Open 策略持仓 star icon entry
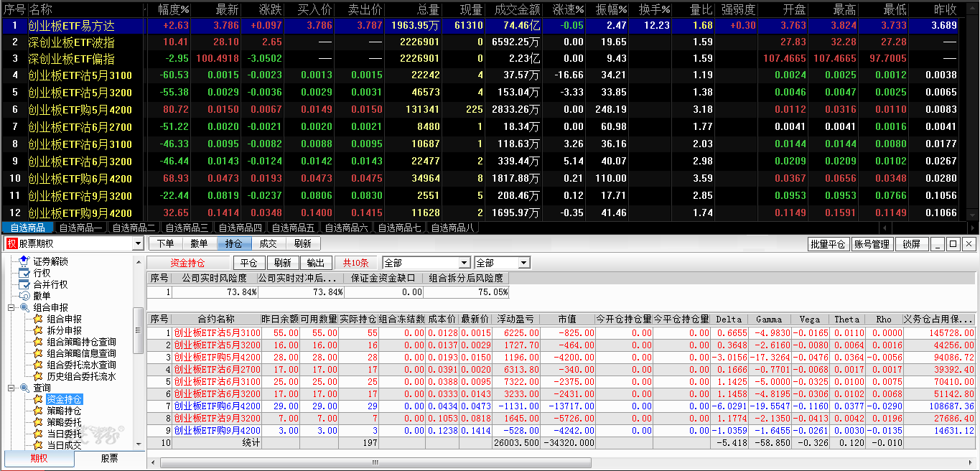The width and height of the screenshot is (980, 471). click(38, 411)
